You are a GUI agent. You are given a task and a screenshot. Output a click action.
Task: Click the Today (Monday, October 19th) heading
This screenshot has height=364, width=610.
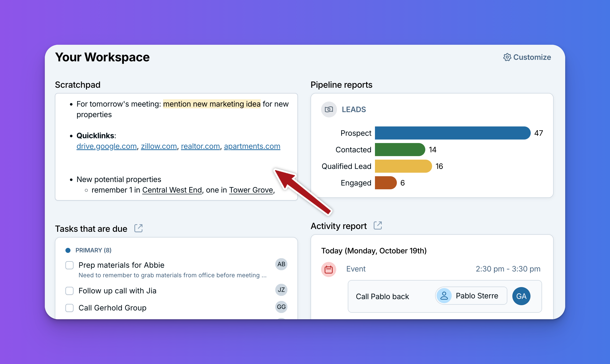[x=374, y=251]
